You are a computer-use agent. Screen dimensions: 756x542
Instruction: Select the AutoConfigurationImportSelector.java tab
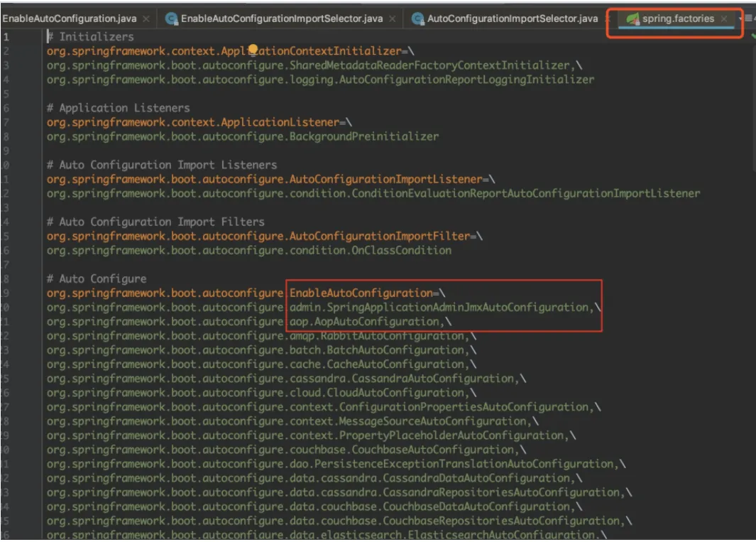(512, 18)
